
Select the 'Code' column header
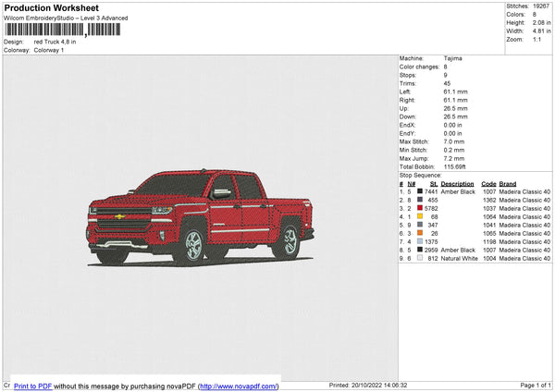pos(488,184)
